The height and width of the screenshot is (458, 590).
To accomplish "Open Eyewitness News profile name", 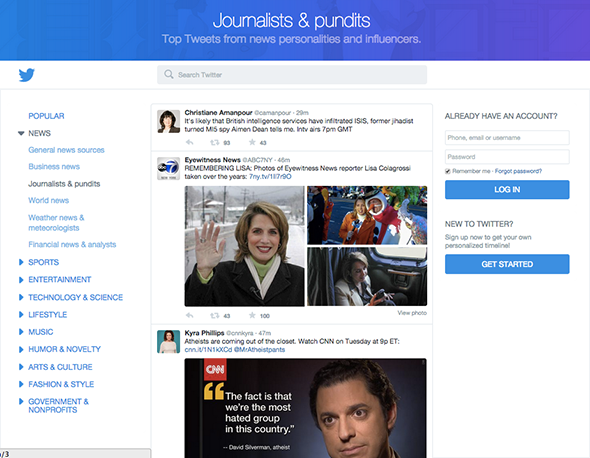I will point(212,160).
